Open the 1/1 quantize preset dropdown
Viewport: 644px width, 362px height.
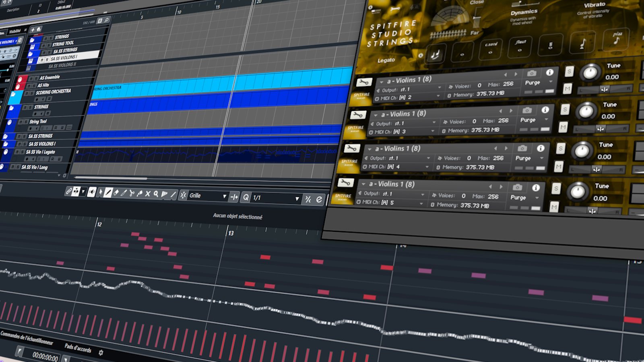[x=297, y=199]
